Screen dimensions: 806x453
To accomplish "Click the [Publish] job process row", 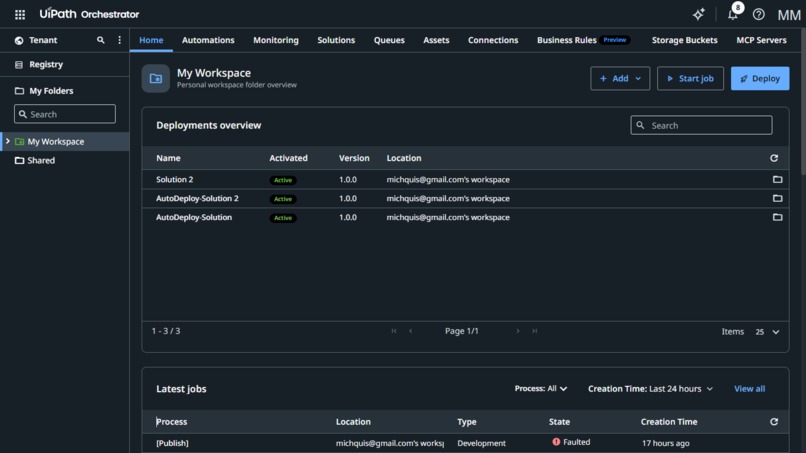I will tap(465, 443).
